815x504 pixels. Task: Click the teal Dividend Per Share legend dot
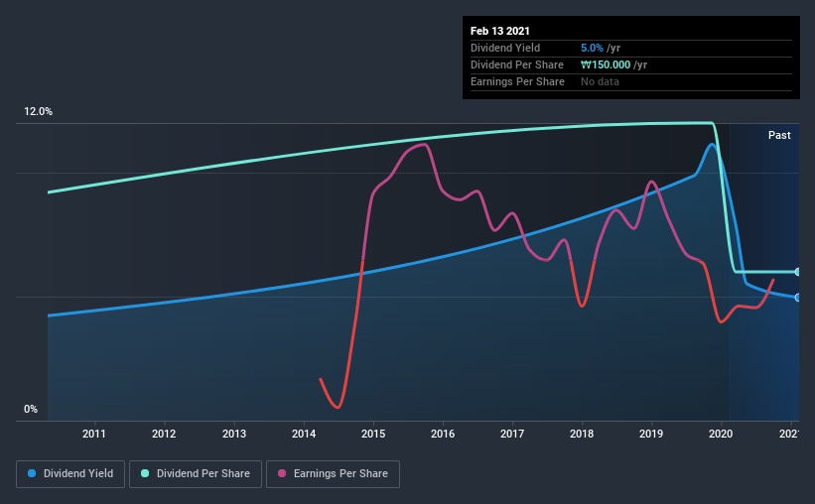pyautogui.click(x=145, y=473)
